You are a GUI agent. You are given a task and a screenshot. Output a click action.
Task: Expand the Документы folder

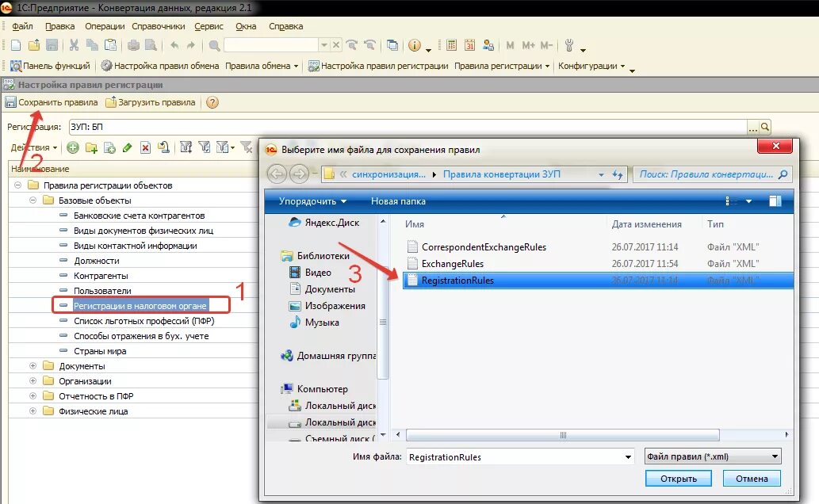pyautogui.click(x=33, y=365)
